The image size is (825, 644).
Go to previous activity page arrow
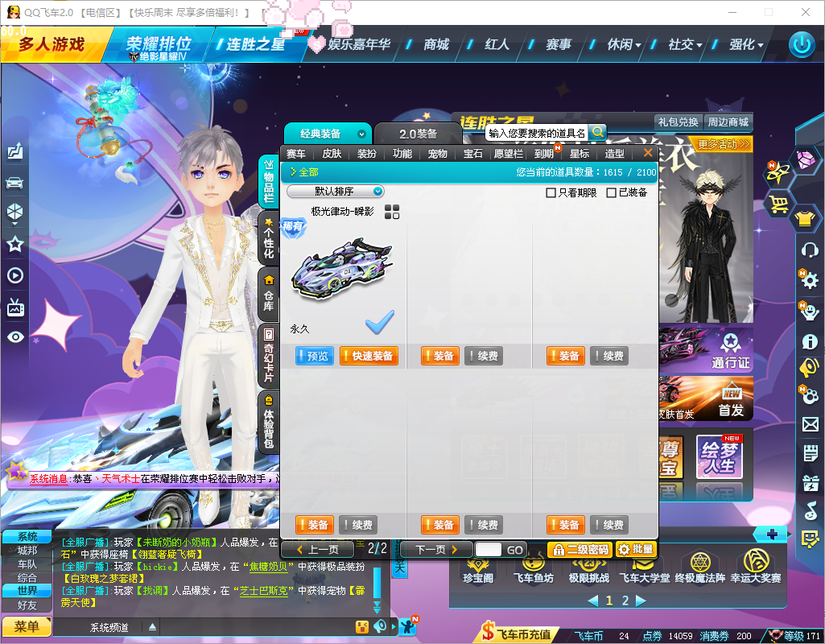point(593,601)
